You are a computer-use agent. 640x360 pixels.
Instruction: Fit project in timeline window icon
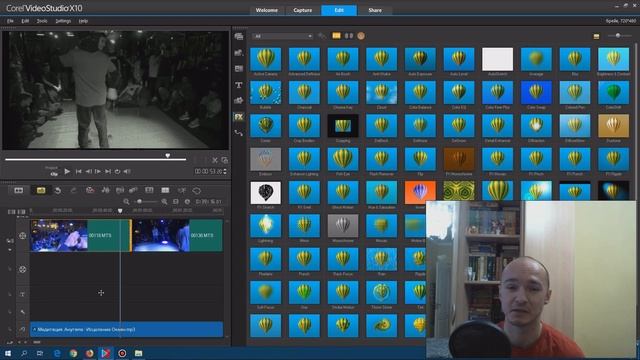point(176,202)
